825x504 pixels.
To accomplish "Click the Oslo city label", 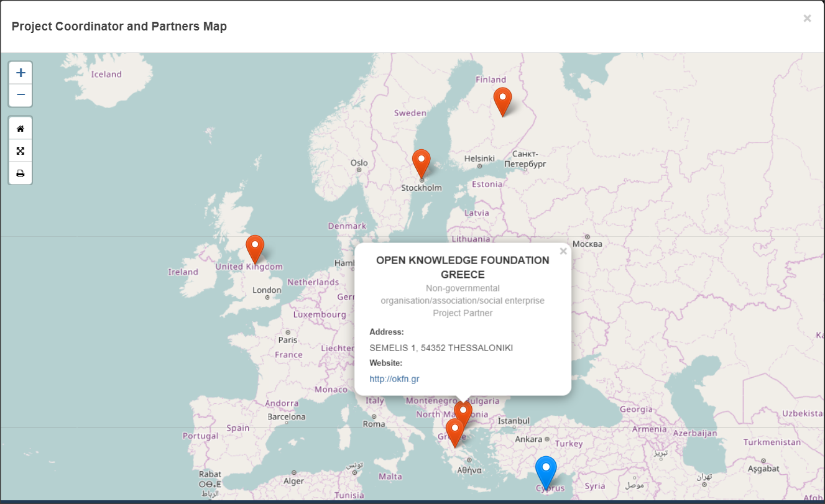I will pyautogui.click(x=359, y=163).
